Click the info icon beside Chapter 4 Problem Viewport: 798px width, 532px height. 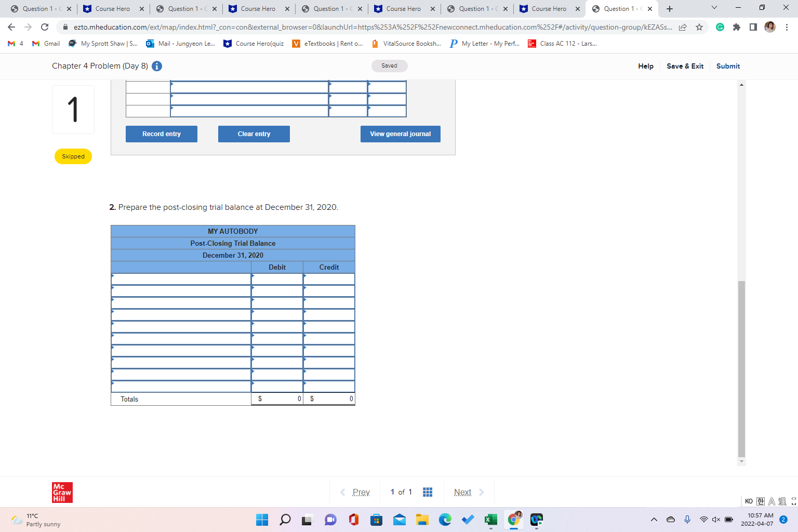(157, 66)
